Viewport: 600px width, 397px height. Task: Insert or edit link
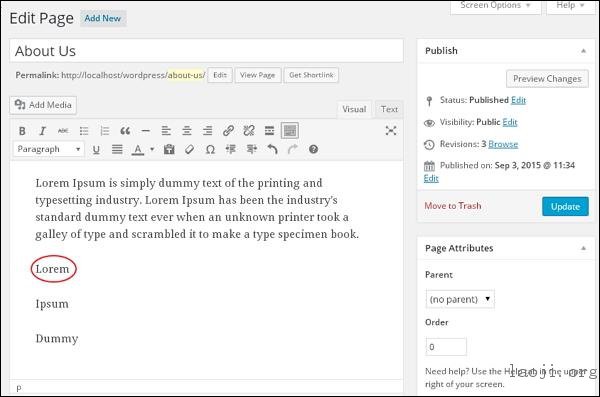coord(228,131)
